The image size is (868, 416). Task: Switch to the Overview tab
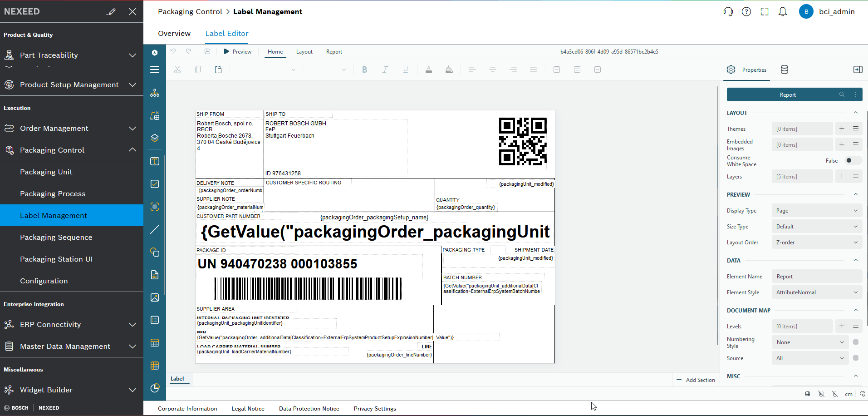[174, 33]
